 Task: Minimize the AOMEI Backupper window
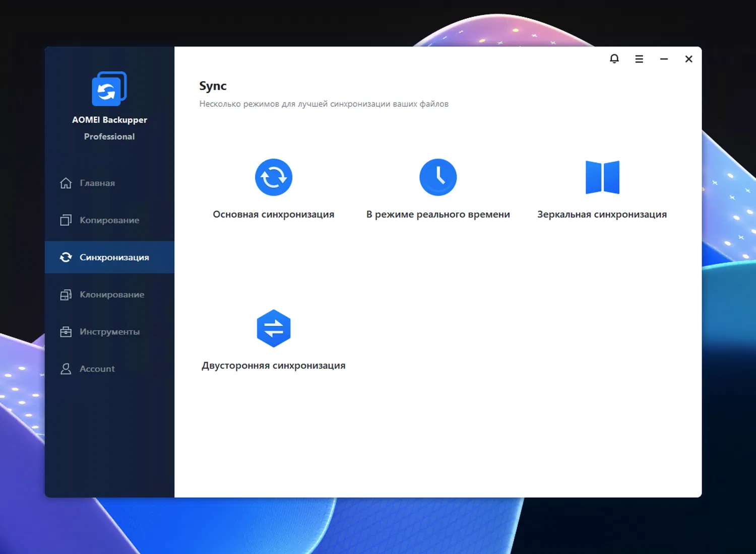click(664, 59)
